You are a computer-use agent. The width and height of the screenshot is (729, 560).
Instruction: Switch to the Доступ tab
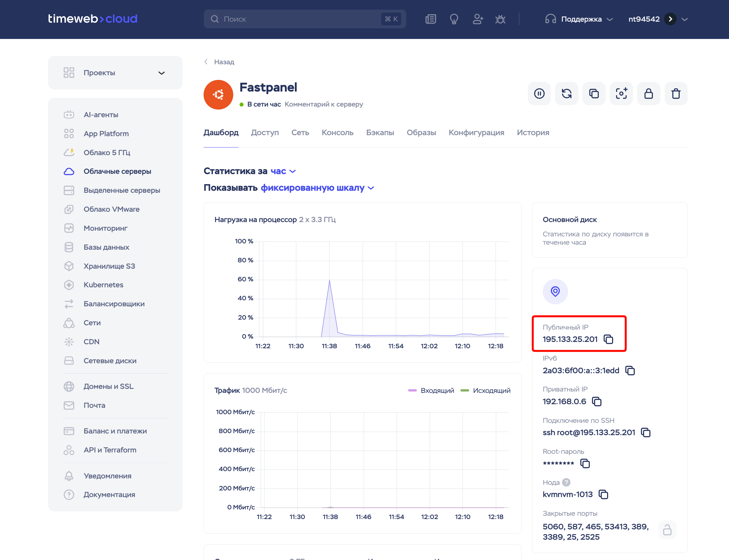point(265,132)
